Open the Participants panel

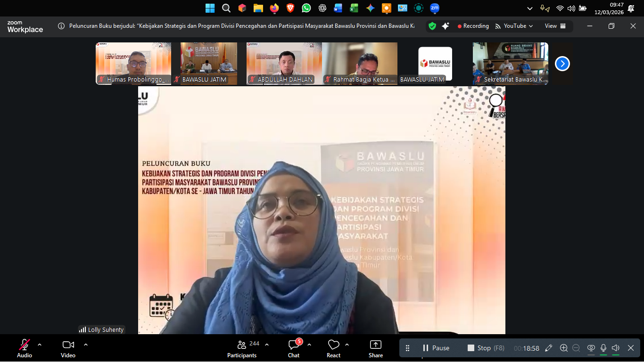click(242, 348)
